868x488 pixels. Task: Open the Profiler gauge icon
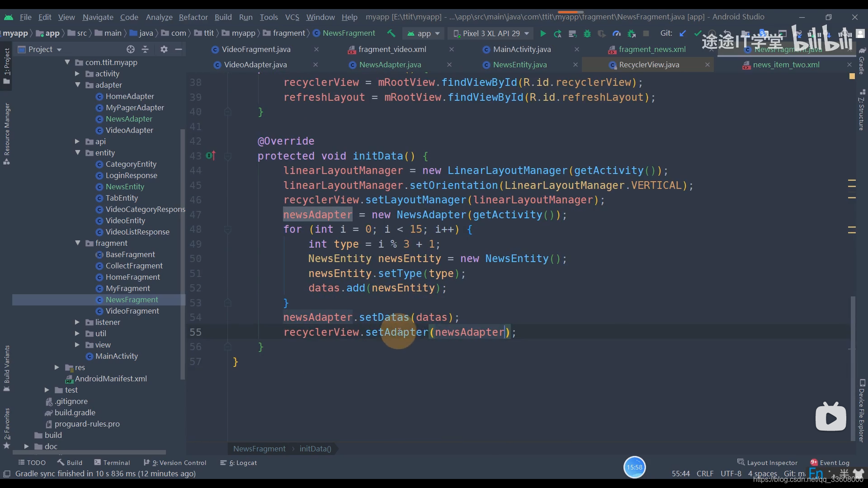tap(617, 33)
